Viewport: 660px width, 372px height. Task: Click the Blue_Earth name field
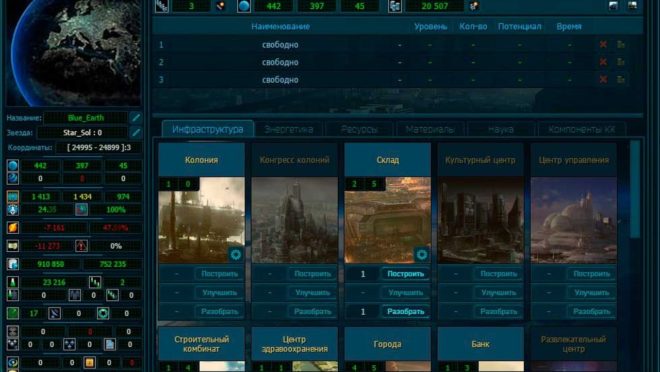(x=86, y=118)
